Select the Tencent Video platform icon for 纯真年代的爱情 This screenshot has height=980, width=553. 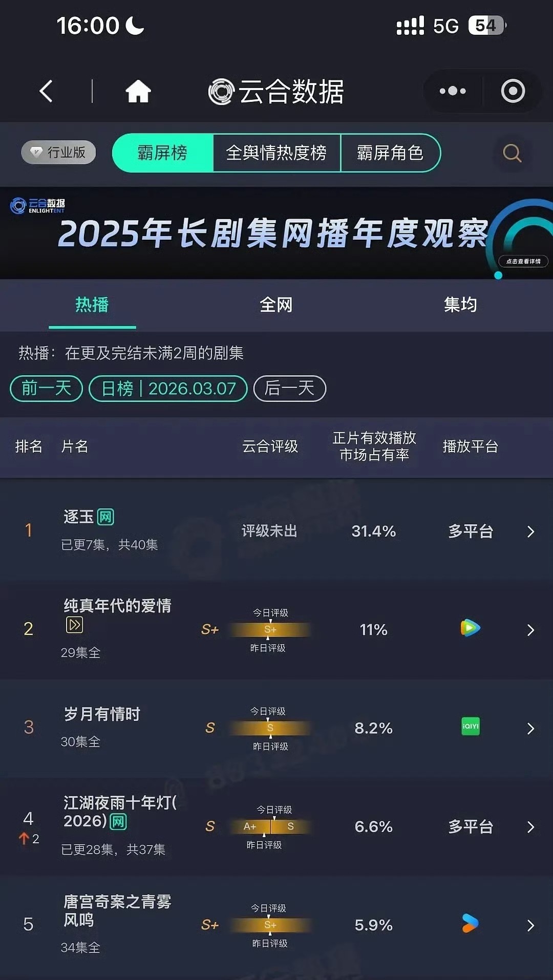[471, 629]
